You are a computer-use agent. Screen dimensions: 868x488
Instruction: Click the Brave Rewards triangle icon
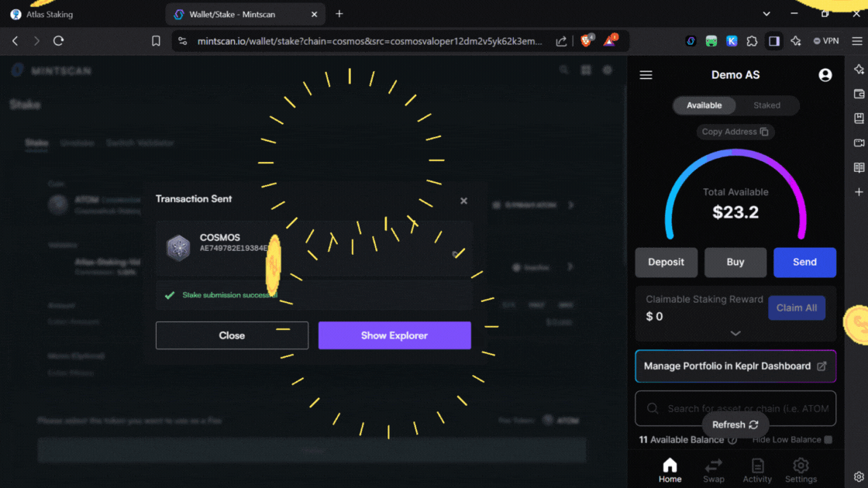point(610,41)
